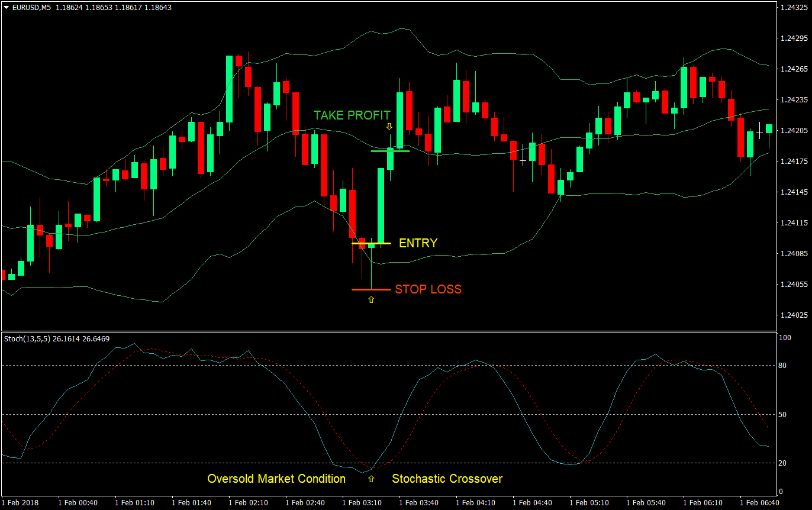Click the STOP LOSS text label
The image size is (812, 510).
pyautogui.click(x=428, y=289)
